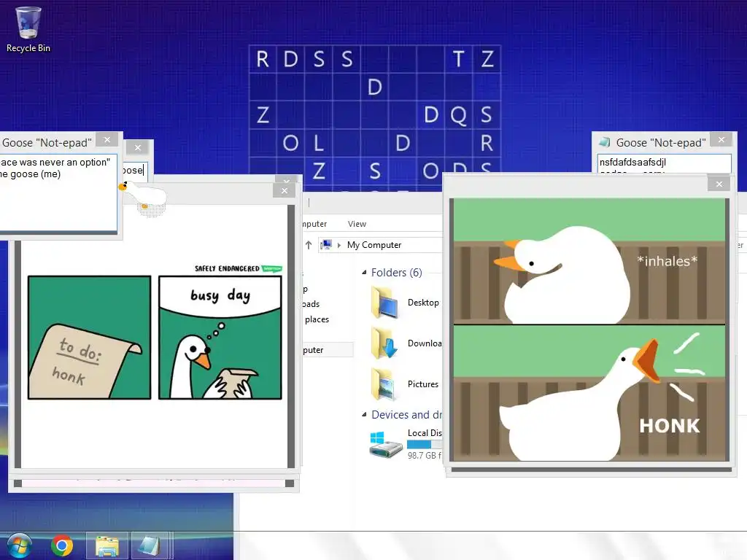Viewport: 747px width, 560px height.
Task: Close the right Goose Not-epad window
Action: coord(721,139)
